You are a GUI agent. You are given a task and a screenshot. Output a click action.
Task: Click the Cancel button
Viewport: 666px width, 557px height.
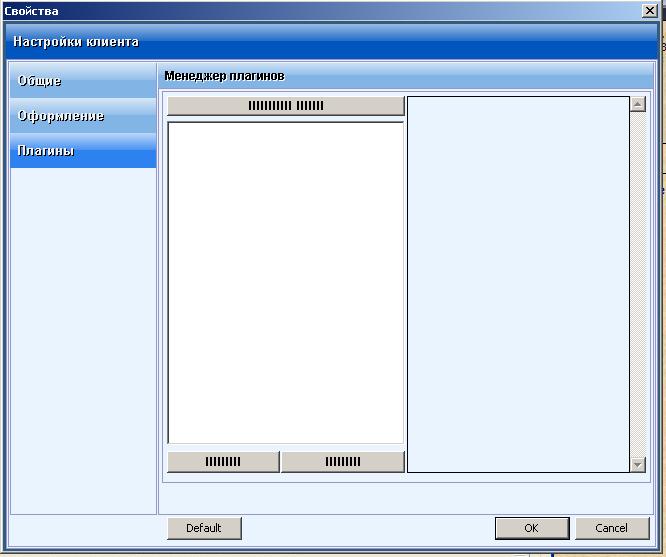tap(611, 528)
